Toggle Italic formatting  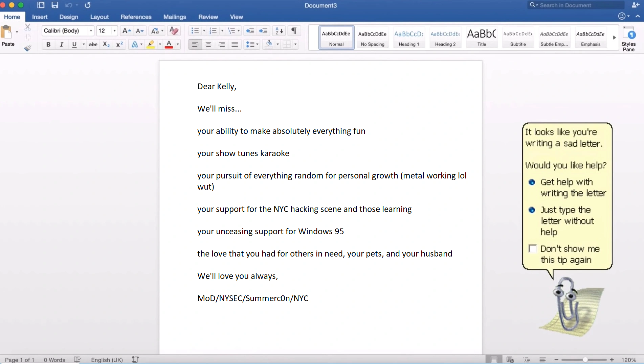click(62, 44)
